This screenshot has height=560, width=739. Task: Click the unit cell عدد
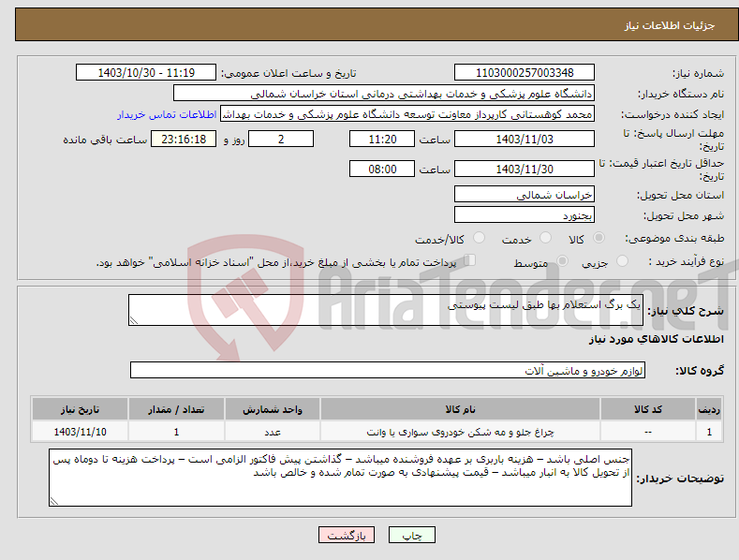coord(273,432)
